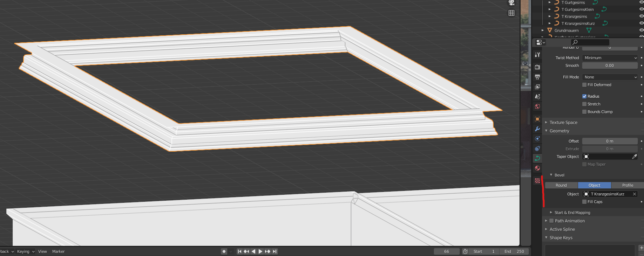
Task: Open the Object properties tab
Action: [537, 119]
